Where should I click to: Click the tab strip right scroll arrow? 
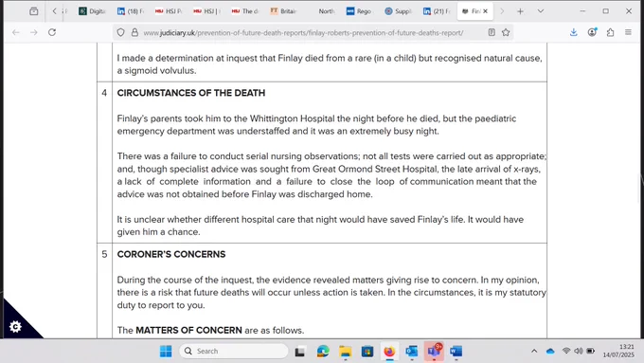click(502, 11)
